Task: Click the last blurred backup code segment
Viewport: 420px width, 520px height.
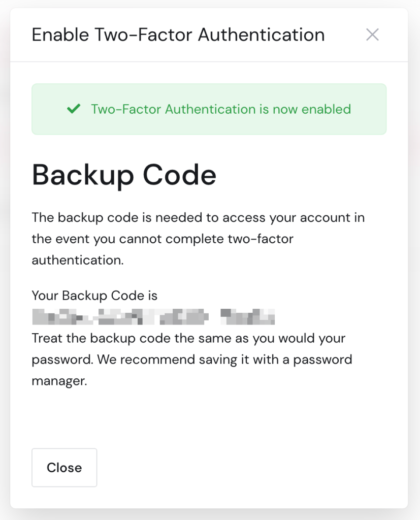Action: point(248,316)
